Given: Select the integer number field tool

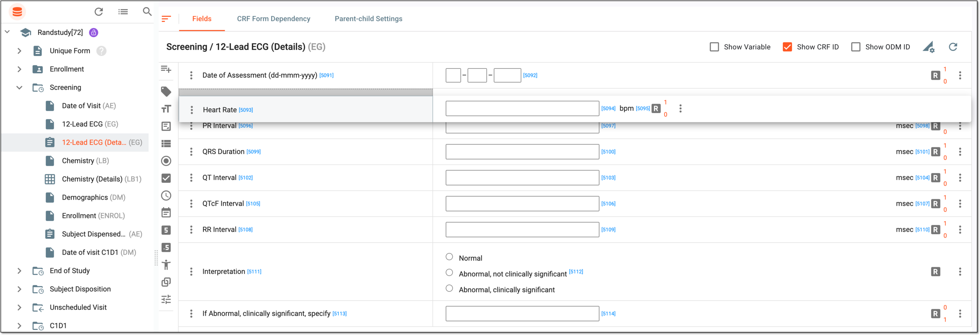Looking at the screenshot, I should coord(166,230).
